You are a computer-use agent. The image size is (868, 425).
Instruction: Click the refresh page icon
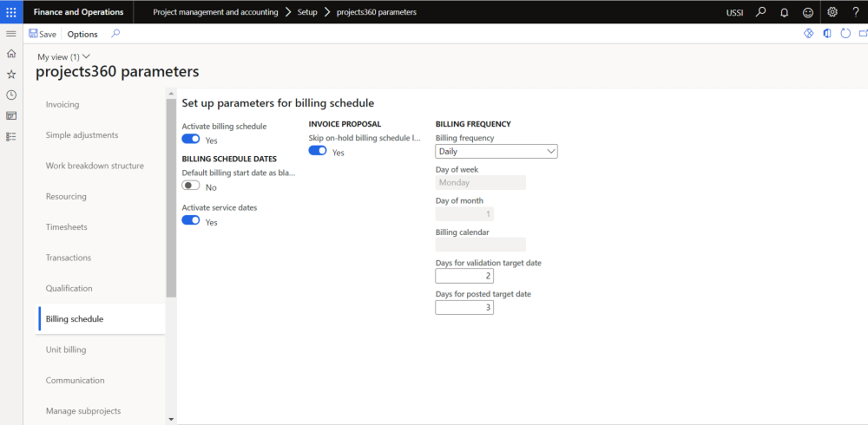click(845, 34)
